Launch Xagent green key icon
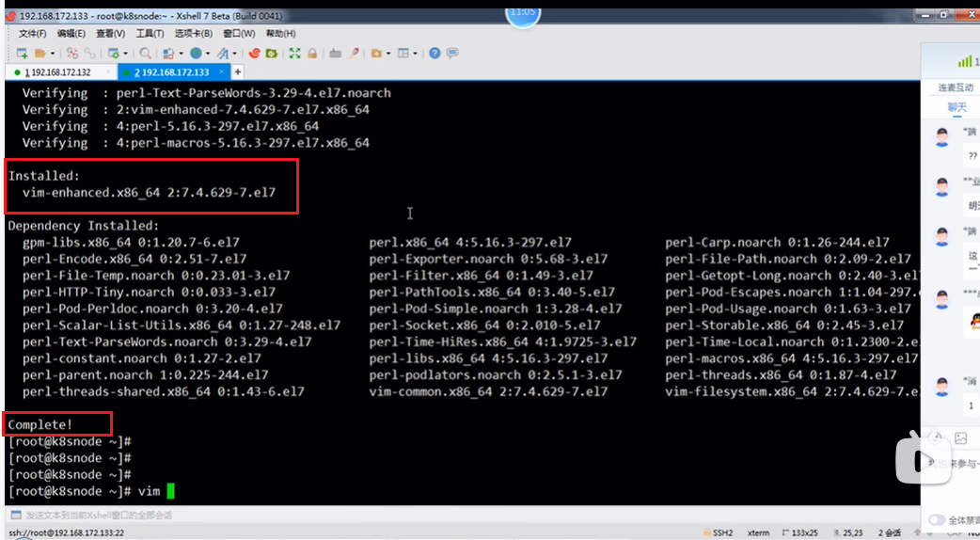The width and height of the screenshot is (980, 540). click(272, 53)
